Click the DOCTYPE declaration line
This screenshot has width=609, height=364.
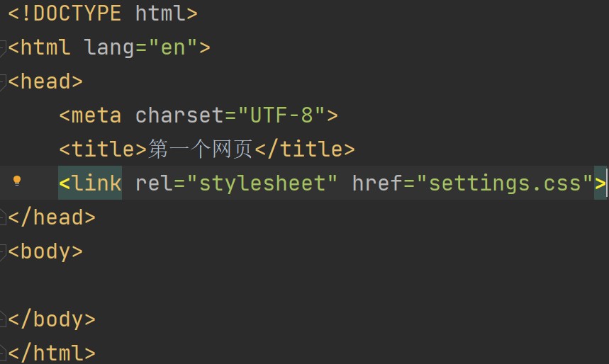point(103,13)
